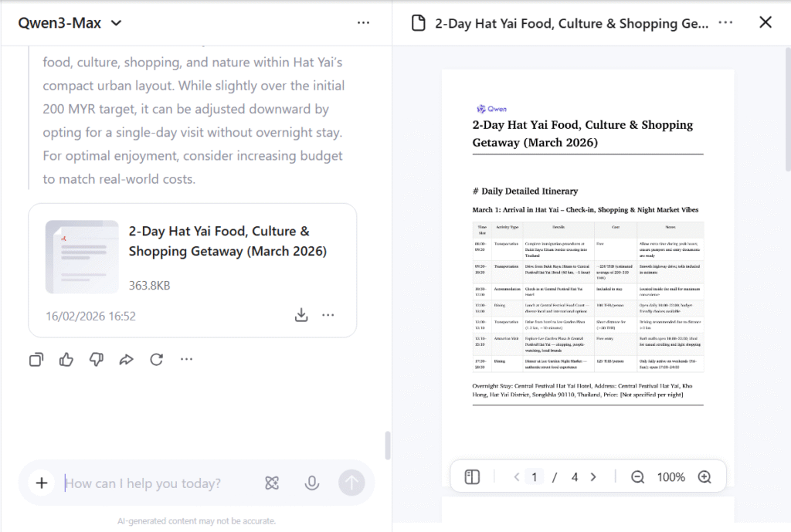The image size is (791, 532).
Task: Share the response using the arrow icon
Action: coord(126,359)
